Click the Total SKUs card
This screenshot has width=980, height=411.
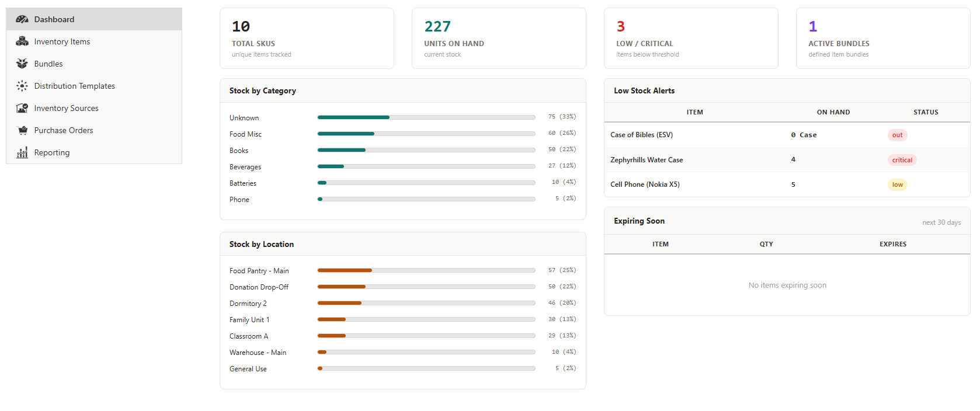(x=307, y=39)
